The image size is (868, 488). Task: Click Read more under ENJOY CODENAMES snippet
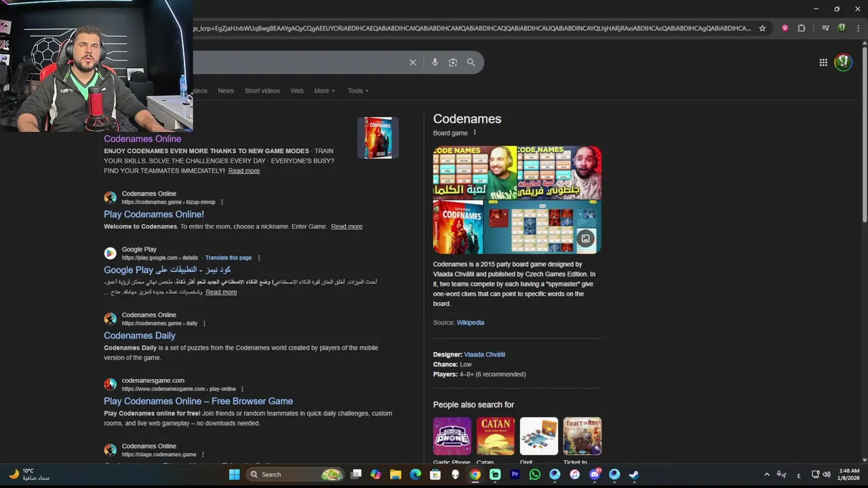click(244, 171)
